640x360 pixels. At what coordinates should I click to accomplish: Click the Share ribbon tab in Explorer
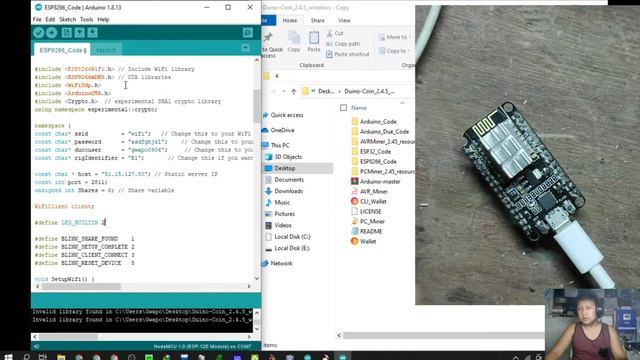tap(317, 20)
